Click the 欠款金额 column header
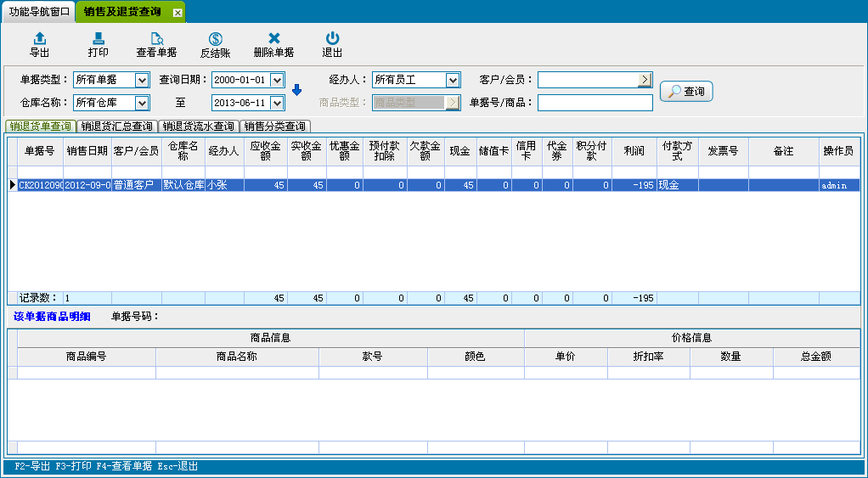This screenshot has width=868, height=478. point(426,151)
